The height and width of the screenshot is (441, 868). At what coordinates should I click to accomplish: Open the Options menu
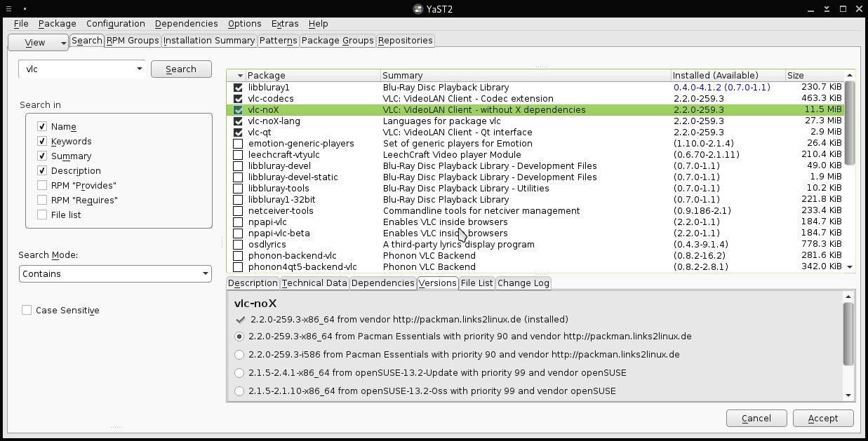tap(245, 24)
